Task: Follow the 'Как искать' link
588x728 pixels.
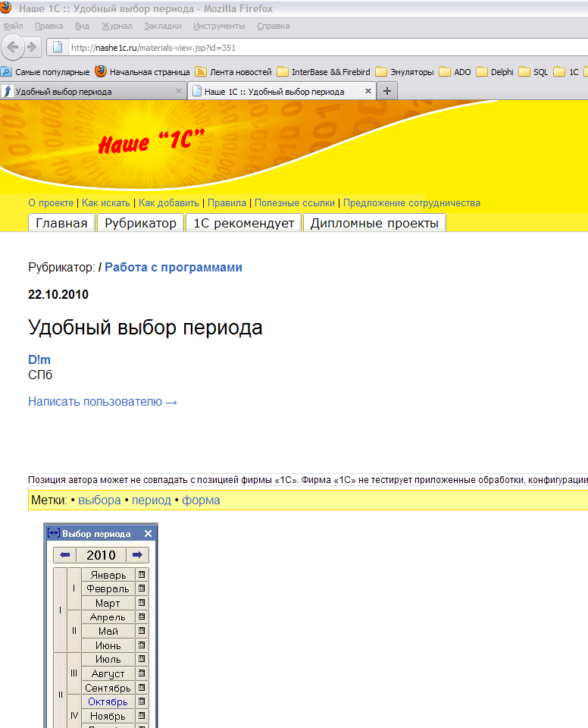Action: point(106,203)
